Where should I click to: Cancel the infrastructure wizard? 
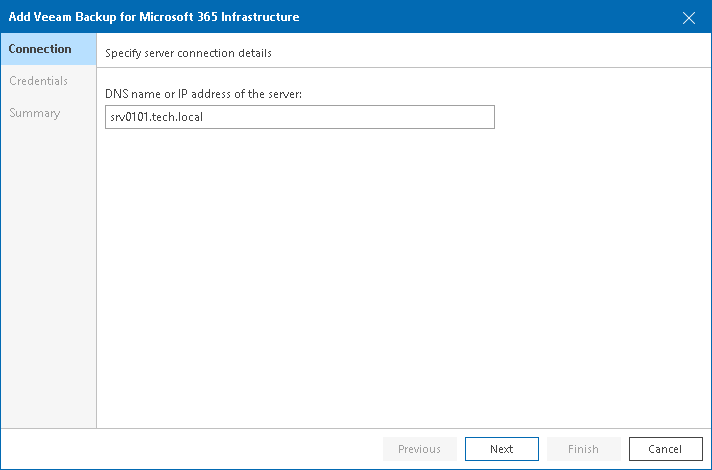[x=666, y=449]
